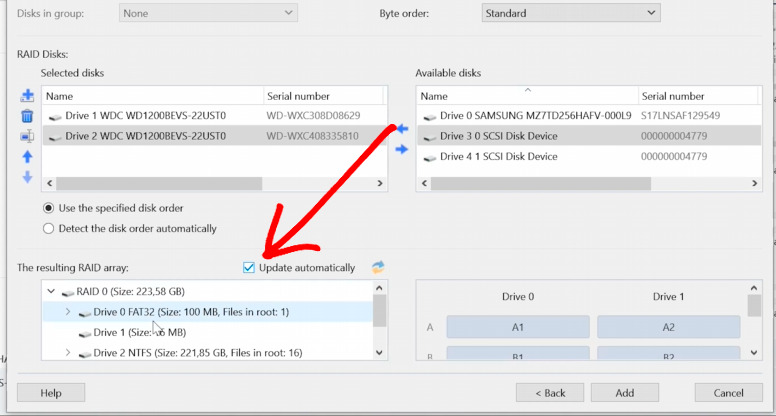Click block A1 in the RAID layout

point(518,327)
